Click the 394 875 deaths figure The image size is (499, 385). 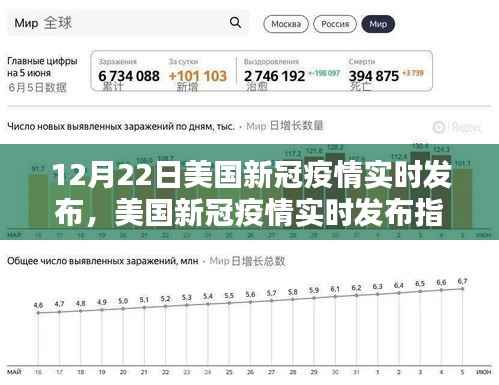click(374, 76)
